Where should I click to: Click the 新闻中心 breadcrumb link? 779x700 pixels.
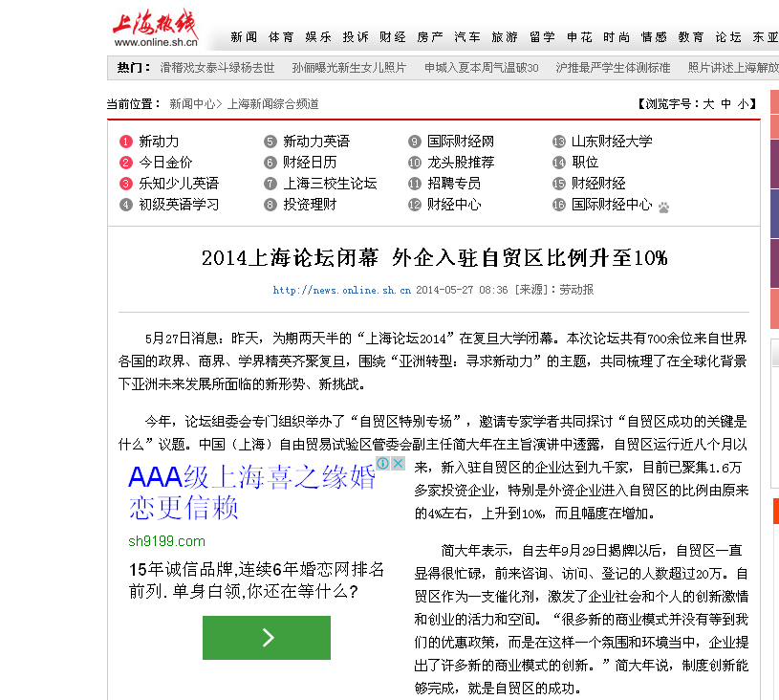pyautogui.click(x=192, y=104)
